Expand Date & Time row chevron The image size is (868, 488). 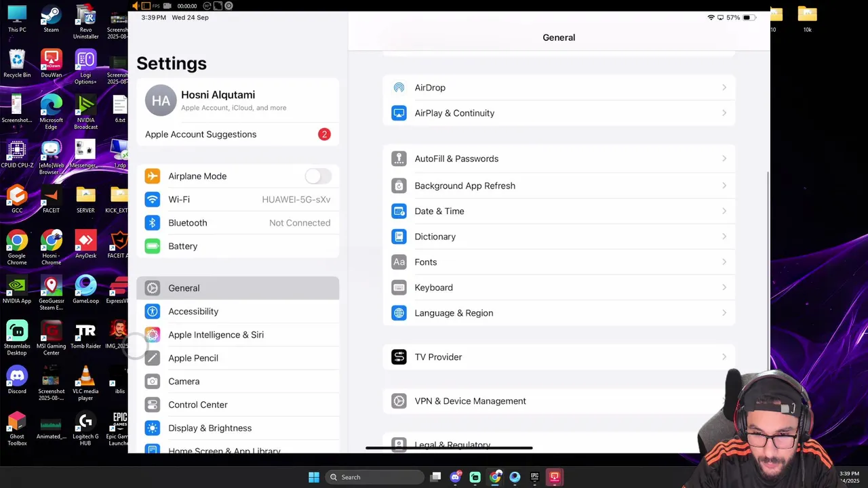pyautogui.click(x=724, y=211)
